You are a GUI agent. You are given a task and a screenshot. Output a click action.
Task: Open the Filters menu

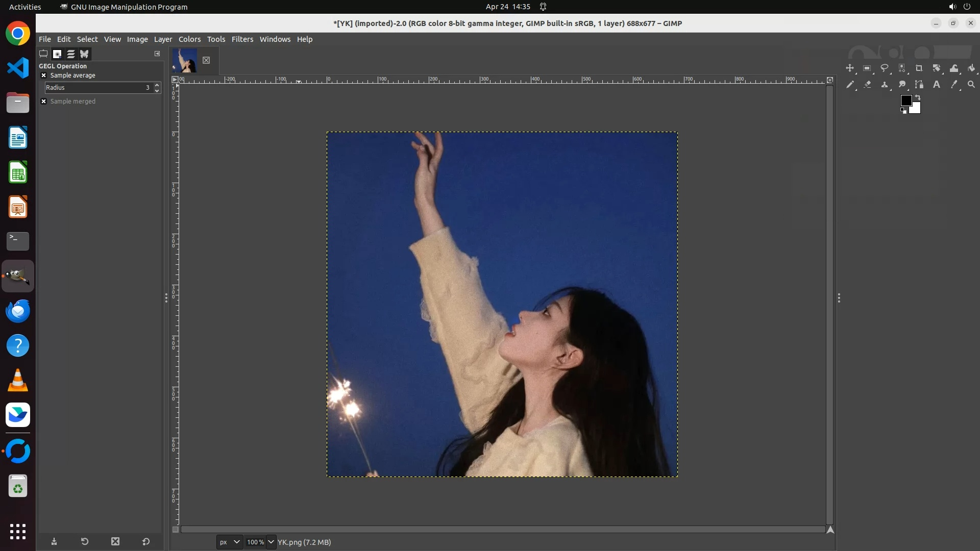coord(242,39)
